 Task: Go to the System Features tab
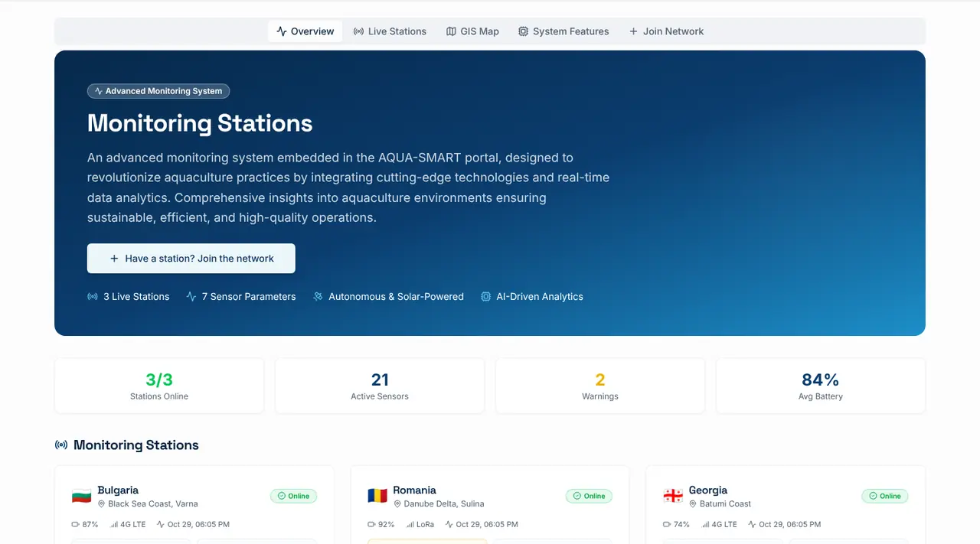tap(563, 31)
